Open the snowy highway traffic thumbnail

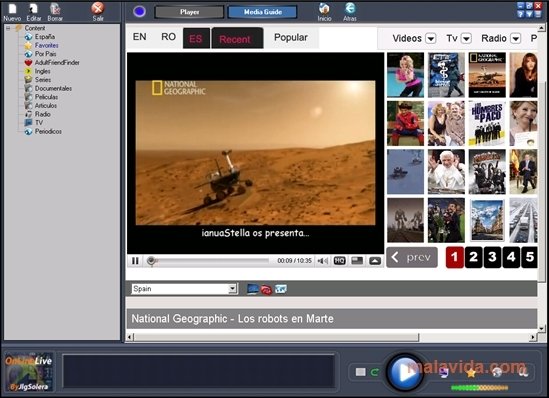coord(523,221)
